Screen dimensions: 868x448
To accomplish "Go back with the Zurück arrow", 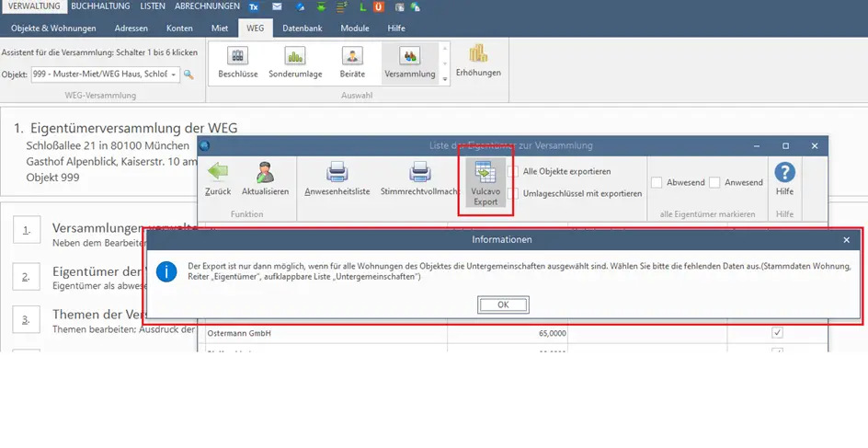I will click(218, 178).
